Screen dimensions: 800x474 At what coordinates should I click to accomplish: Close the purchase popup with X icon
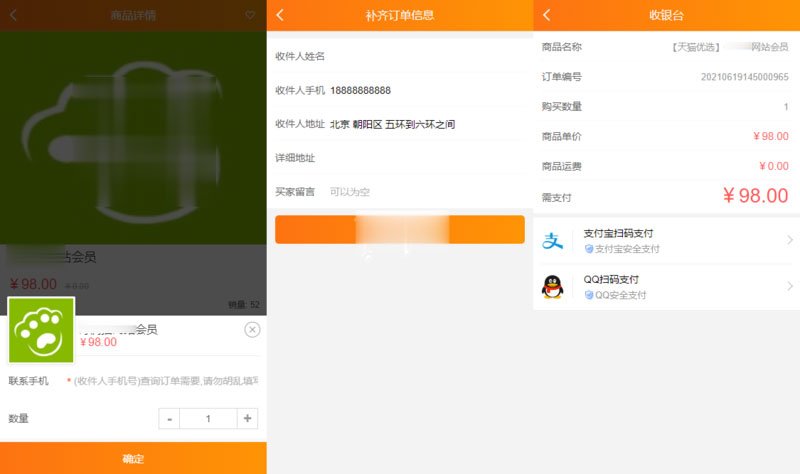coord(252,330)
